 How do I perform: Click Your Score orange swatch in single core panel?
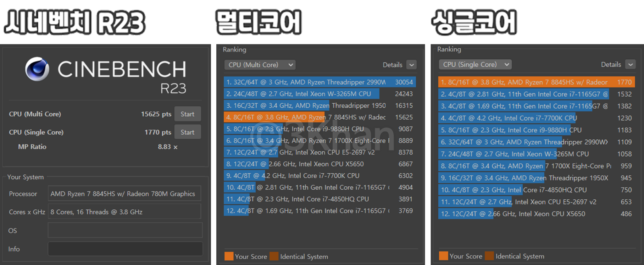click(443, 256)
